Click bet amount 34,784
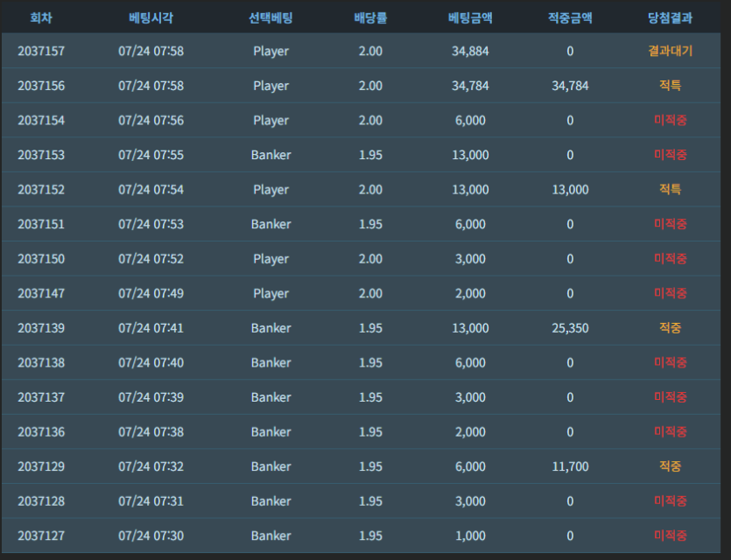The image size is (731, 560). click(470, 86)
